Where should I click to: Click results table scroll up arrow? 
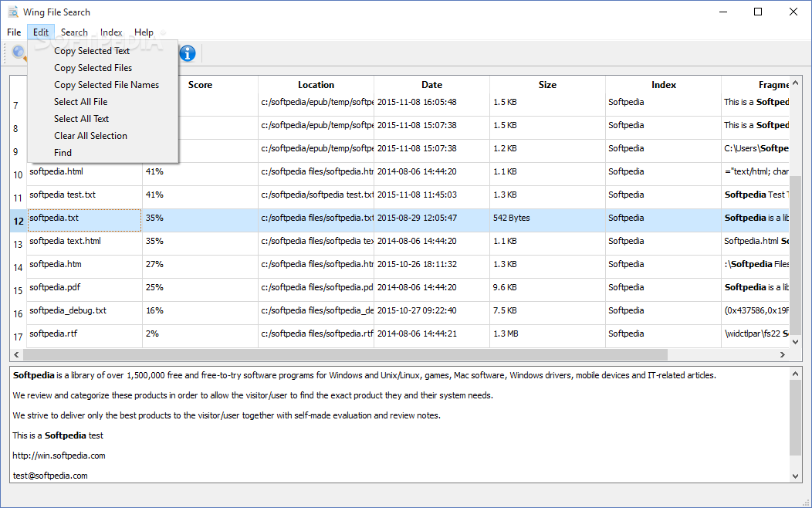pyautogui.click(x=796, y=83)
